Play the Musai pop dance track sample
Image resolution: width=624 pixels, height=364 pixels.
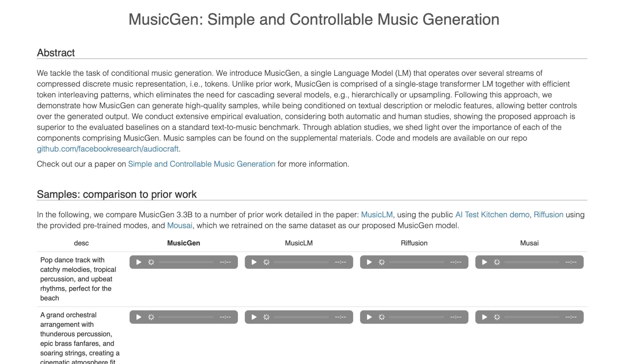click(484, 262)
